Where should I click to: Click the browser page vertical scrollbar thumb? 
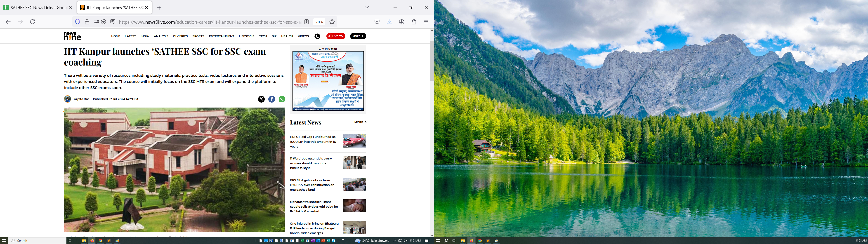tap(432, 61)
